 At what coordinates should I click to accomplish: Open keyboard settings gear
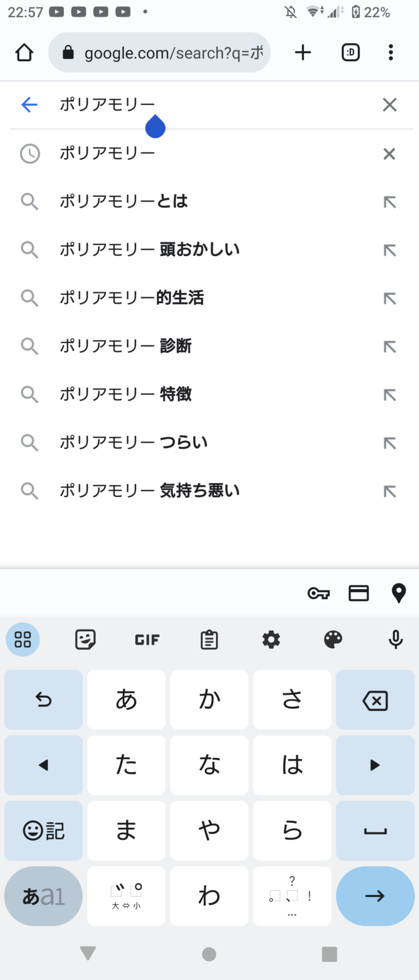click(271, 639)
